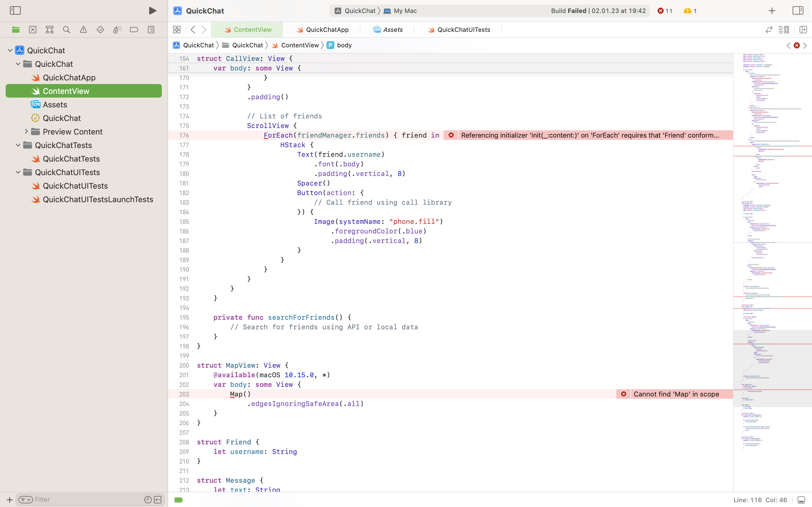Viewport: 812px width, 507px height.
Task: Select QuickChat entitlements file
Action: coord(84,118)
